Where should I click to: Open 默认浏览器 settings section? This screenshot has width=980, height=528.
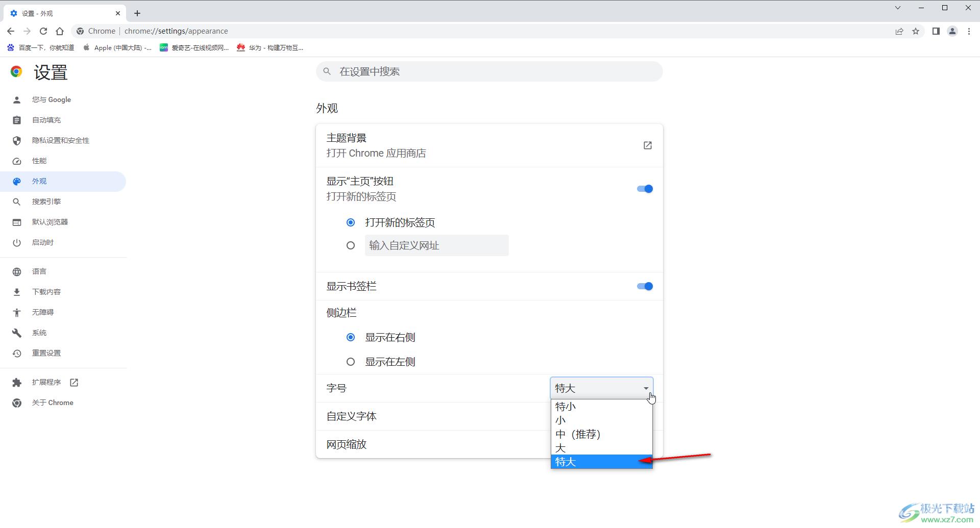[63, 222]
